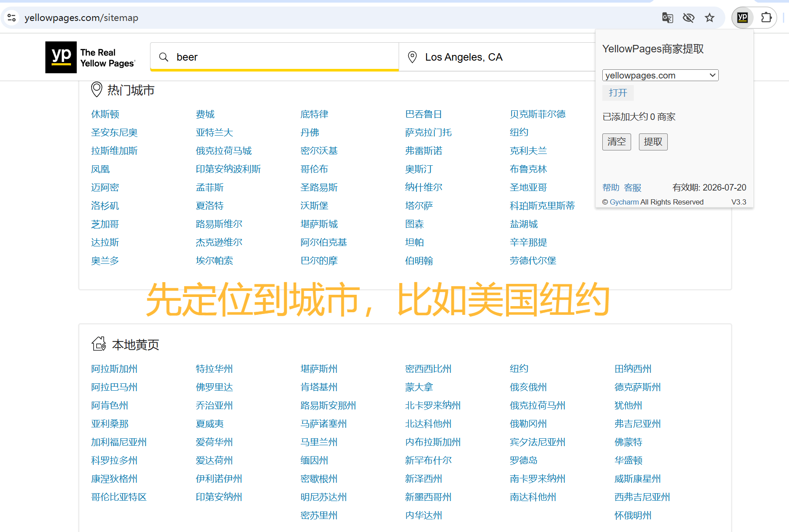Viewport: 789px width, 532px height.
Task: Open the 迈阿密 city link
Action: (105, 188)
